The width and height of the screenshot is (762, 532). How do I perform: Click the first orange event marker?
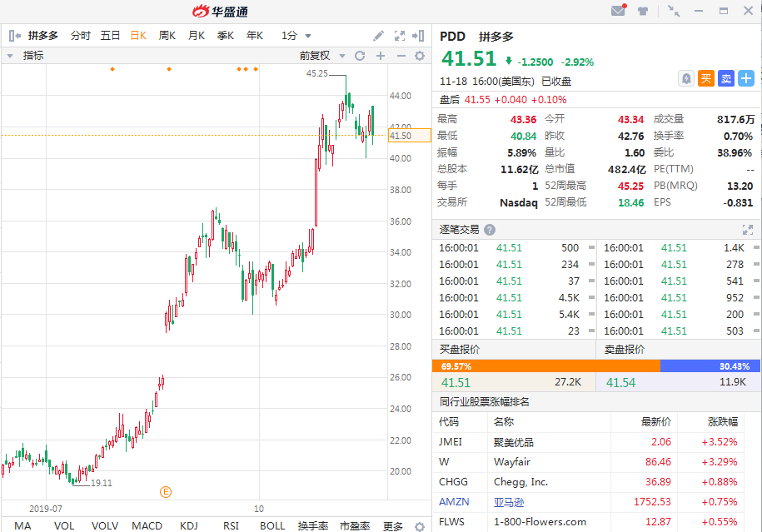(x=112, y=69)
